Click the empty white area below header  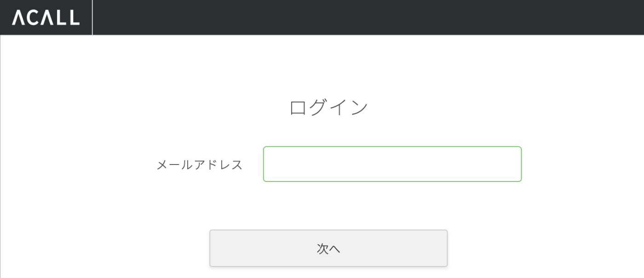point(322,64)
